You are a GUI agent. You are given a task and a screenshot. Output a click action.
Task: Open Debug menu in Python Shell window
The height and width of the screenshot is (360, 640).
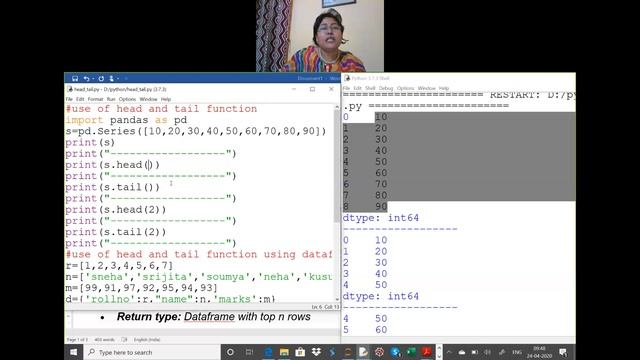pyautogui.click(x=386, y=88)
